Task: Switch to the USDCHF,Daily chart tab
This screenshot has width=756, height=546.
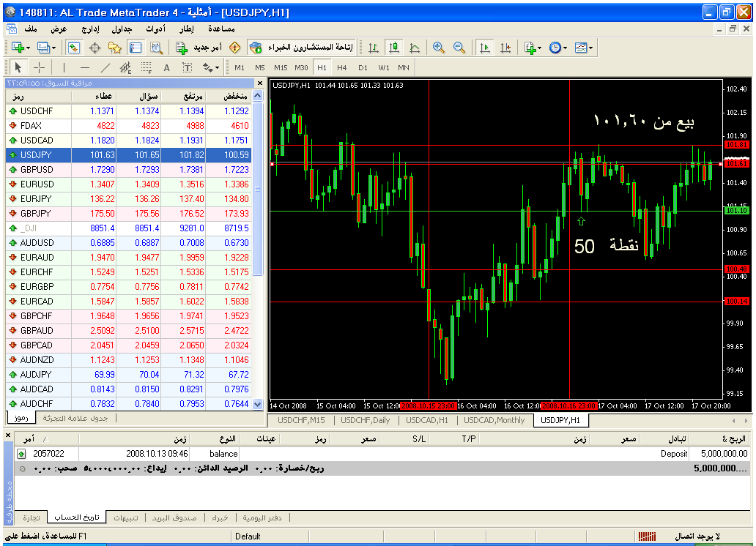Action: (365, 420)
